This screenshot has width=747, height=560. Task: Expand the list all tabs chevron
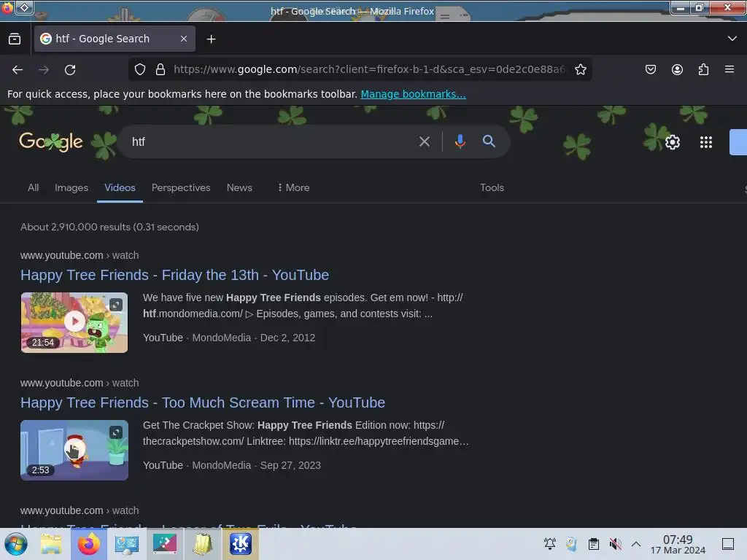click(732, 39)
